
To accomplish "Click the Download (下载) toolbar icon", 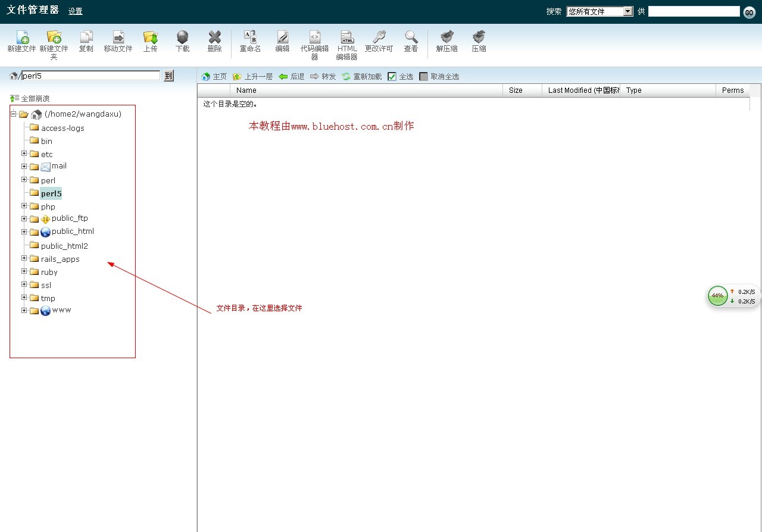I will click(182, 38).
